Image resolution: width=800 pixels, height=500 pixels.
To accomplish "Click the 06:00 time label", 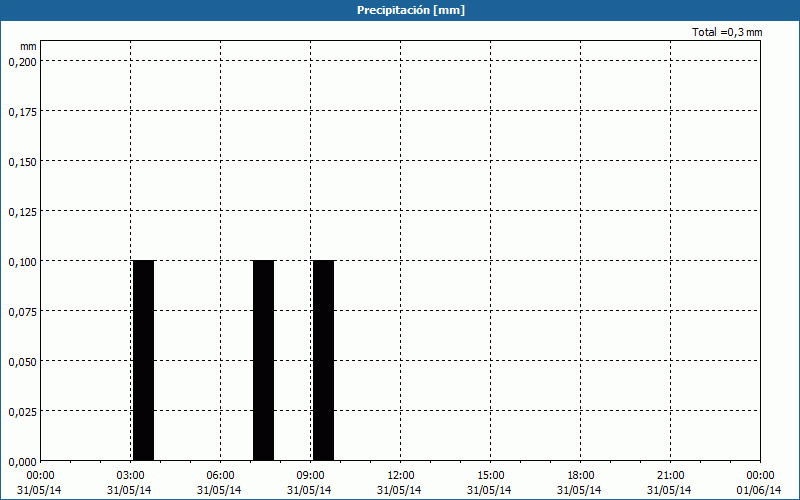I will point(220,476).
